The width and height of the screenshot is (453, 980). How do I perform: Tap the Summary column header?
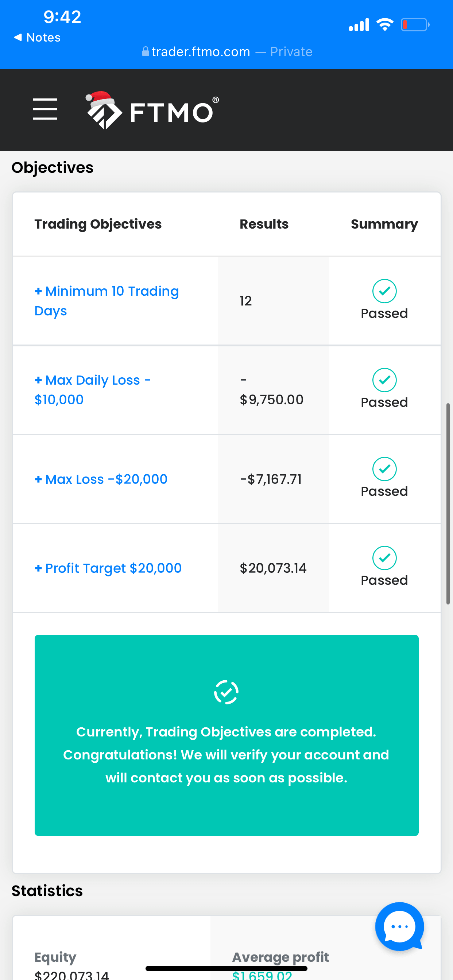point(384,224)
